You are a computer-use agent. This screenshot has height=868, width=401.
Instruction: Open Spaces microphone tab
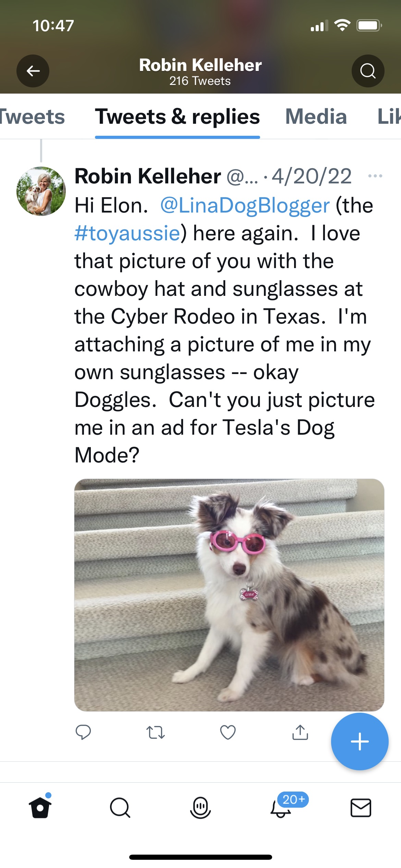(200, 808)
